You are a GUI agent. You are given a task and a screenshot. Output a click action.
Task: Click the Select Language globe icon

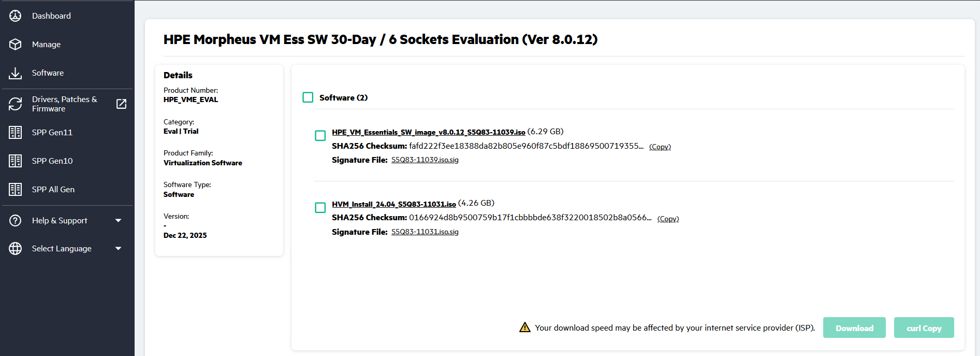[16, 249]
